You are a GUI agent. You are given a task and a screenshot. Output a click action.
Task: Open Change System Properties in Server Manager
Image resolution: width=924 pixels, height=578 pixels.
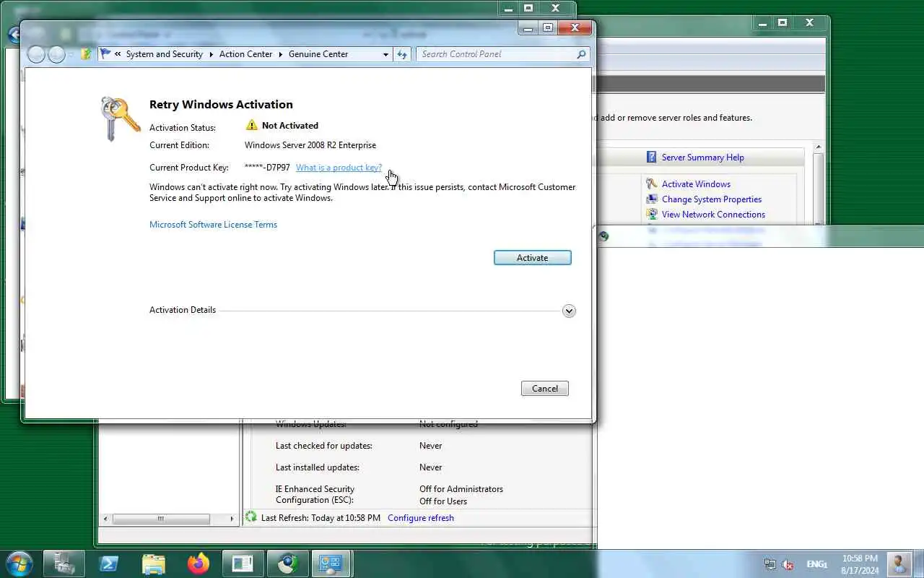click(712, 199)
